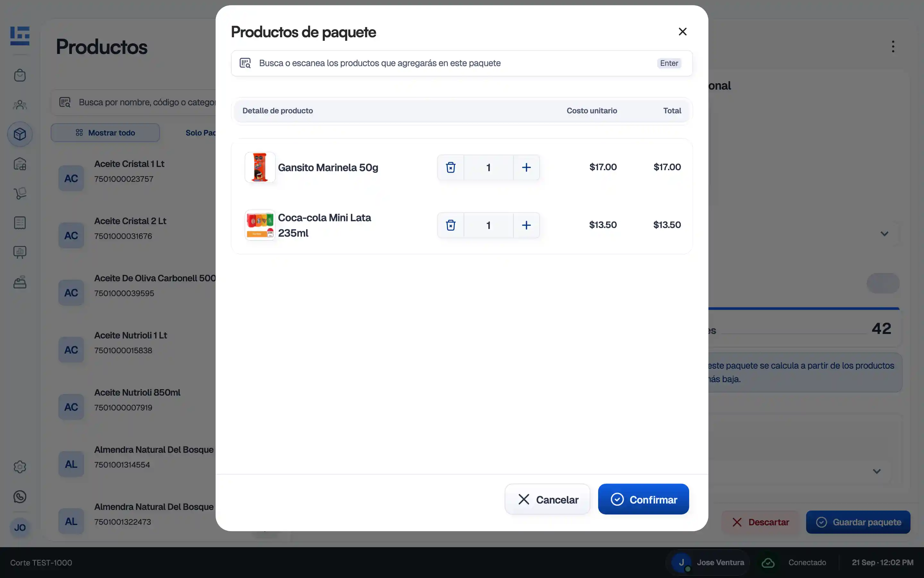Expand the upper collapsed dropdown chevron
The width and height of the screenshot is (924, 578).
[x=884, y=233]
